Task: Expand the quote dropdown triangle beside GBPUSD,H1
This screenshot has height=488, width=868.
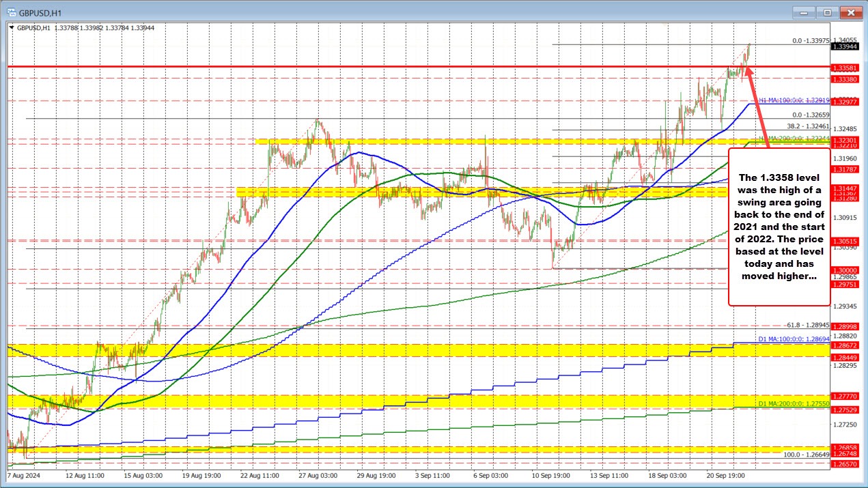Action: (x=10, y=28)
